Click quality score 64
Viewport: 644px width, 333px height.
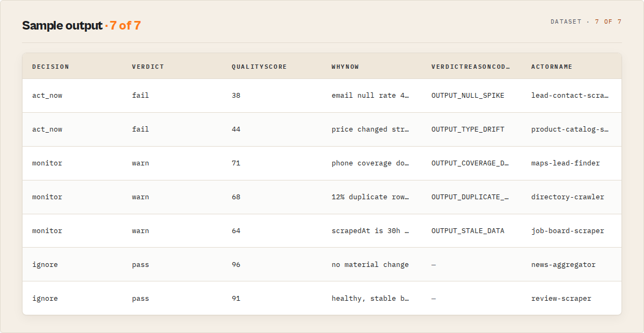[x=236, y=231]
